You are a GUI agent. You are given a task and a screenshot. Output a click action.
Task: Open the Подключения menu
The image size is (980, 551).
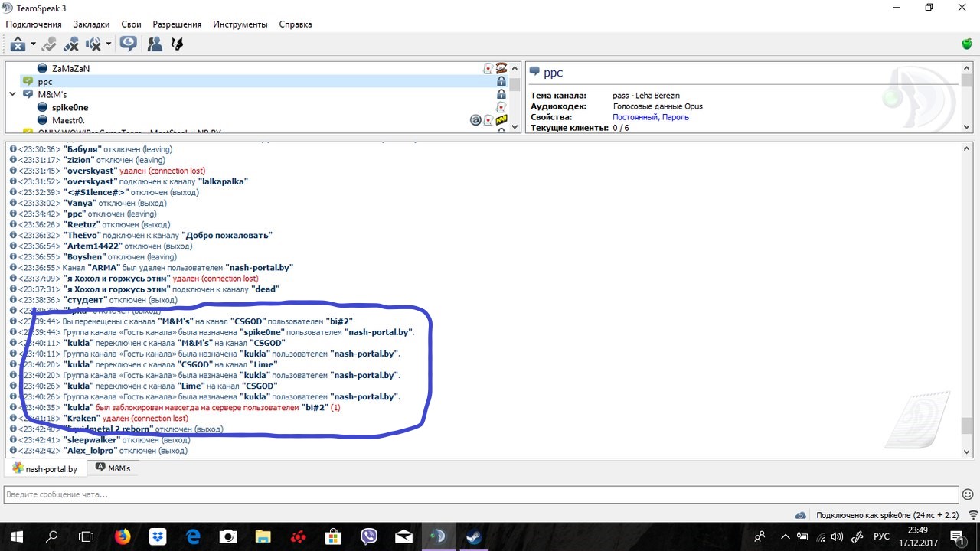[34, 24]
